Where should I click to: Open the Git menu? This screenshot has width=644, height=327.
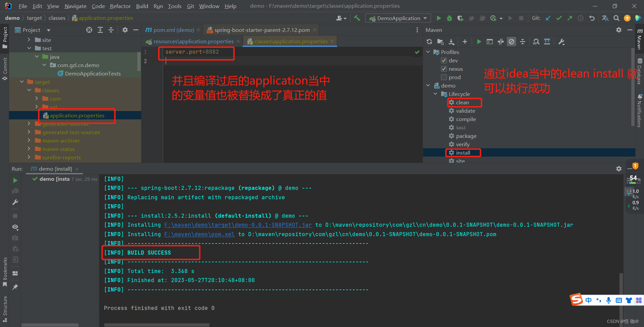(191, 6)
